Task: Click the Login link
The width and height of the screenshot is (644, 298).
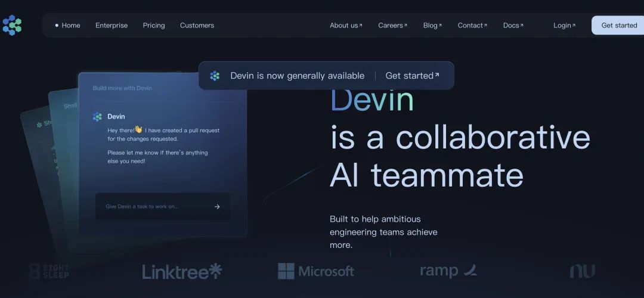Action: 564,26
